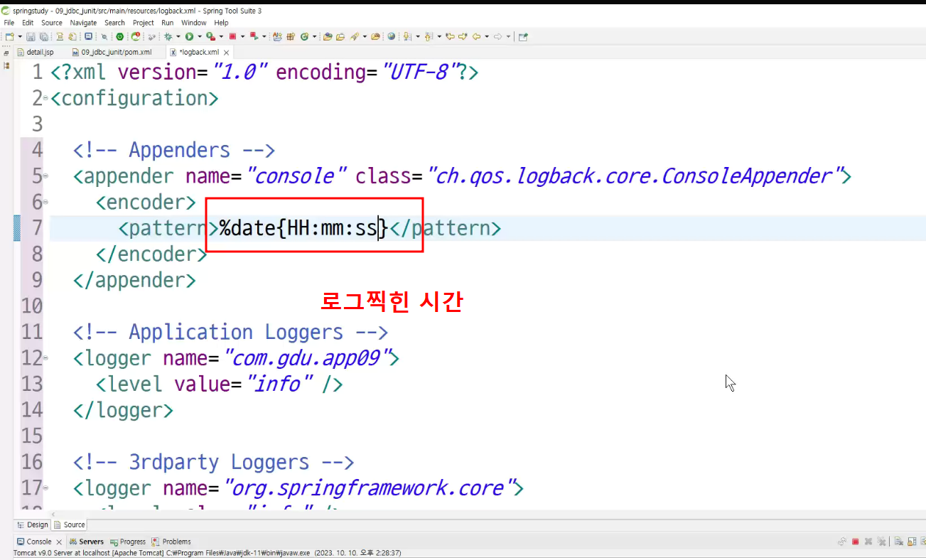This screenshot has height=560, width=926.
Task: Click the red Terminate icon in Console toolbar
Action: pyautogui.click(x=856, y=542)
